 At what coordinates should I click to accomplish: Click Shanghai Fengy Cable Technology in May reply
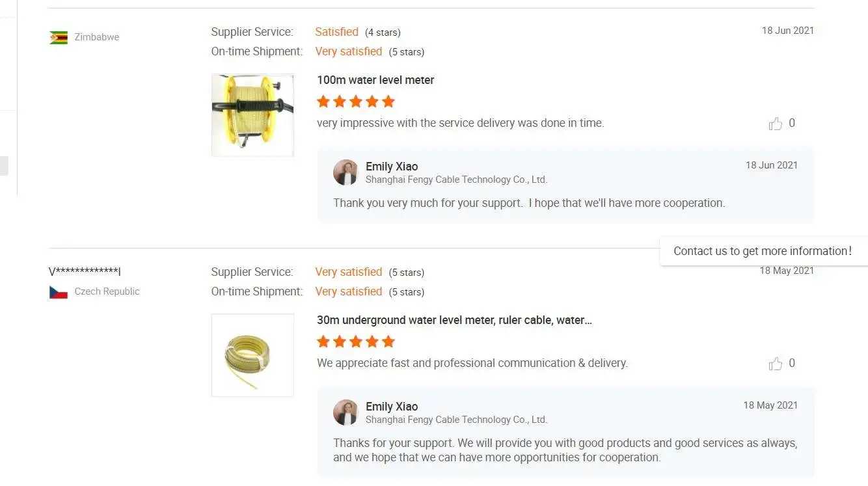point(456,420)
